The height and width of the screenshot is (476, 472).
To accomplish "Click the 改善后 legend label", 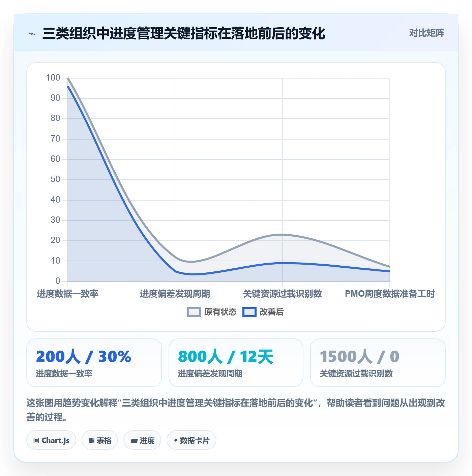I will point(271,312).
